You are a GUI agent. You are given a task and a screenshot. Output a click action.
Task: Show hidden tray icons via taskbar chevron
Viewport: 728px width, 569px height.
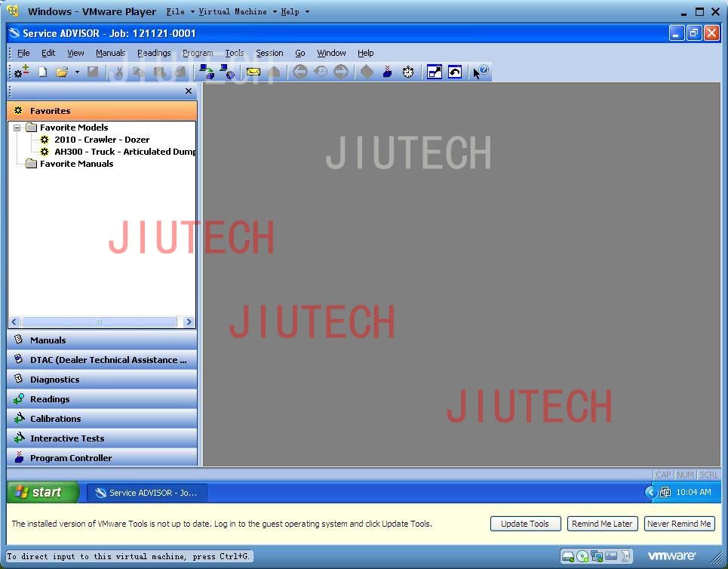pos(650,492)
